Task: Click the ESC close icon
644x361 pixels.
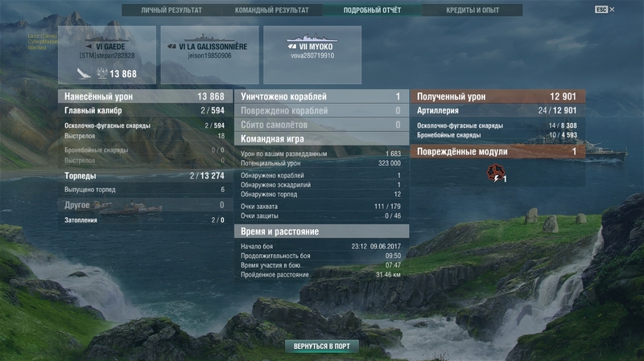Action: click(605, 10)
